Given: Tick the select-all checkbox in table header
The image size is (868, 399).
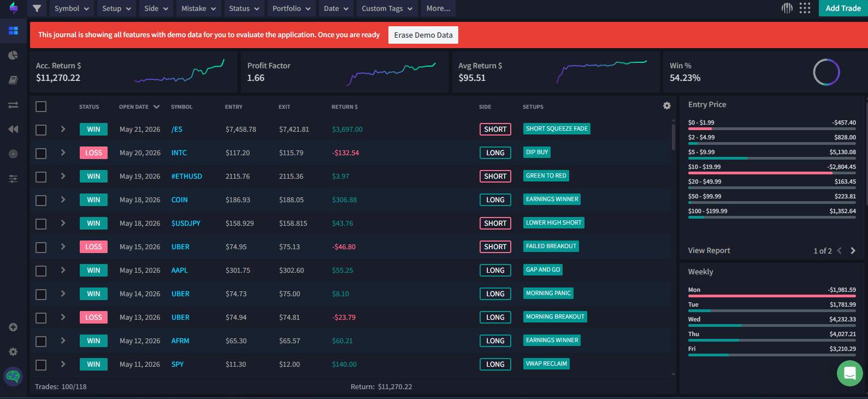Looking at the screenshot, I should point(41,107).
